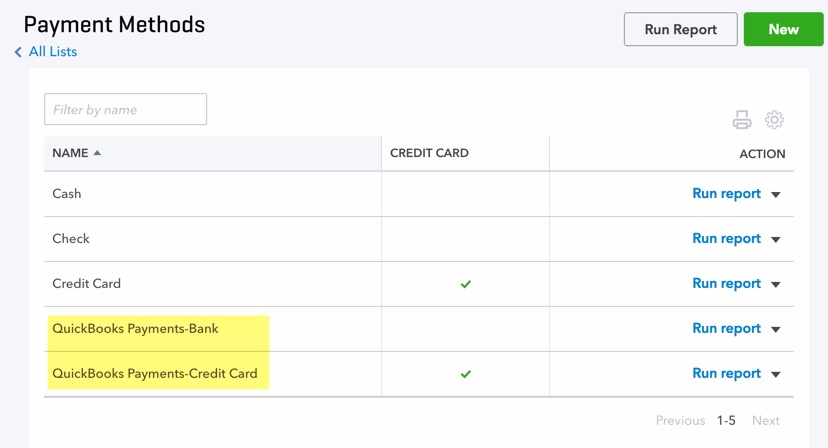The height and width of the screenshot is (448, 828).
Task: Click the CREDIT CARD column header
Action: click(429, 153)
